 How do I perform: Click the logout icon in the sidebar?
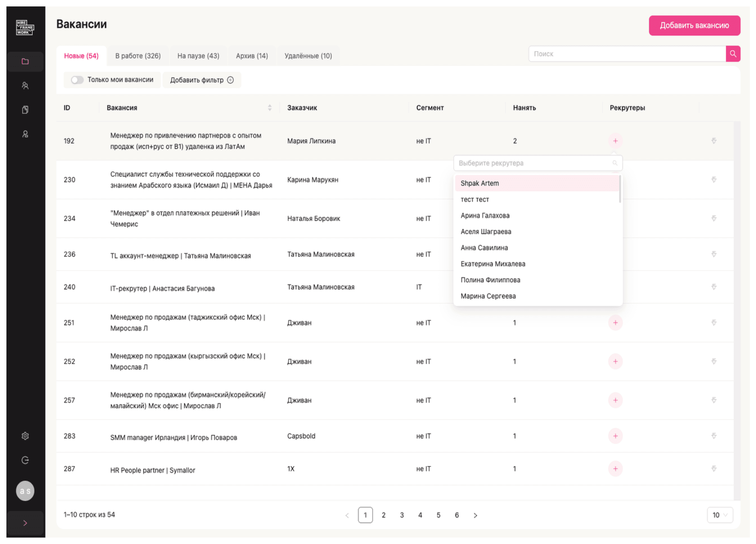coord(25,460)
